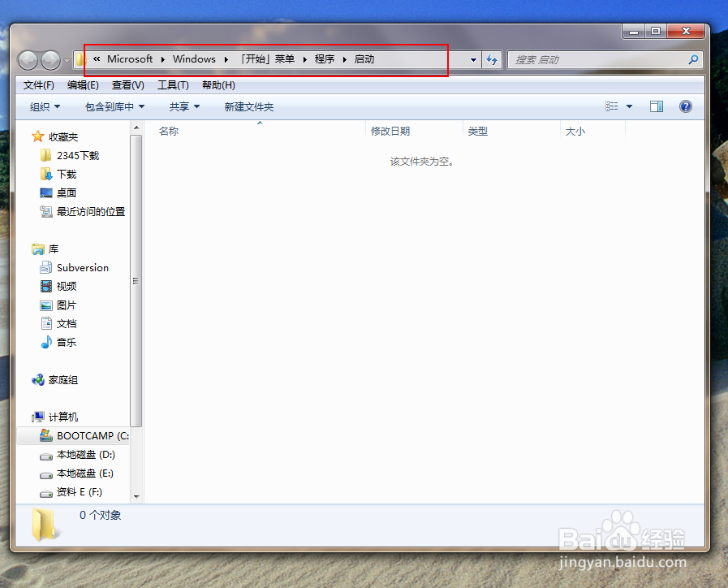Viewport: 728px width, 588px height.
Task: Open the 文档 library
Action: 58,324
